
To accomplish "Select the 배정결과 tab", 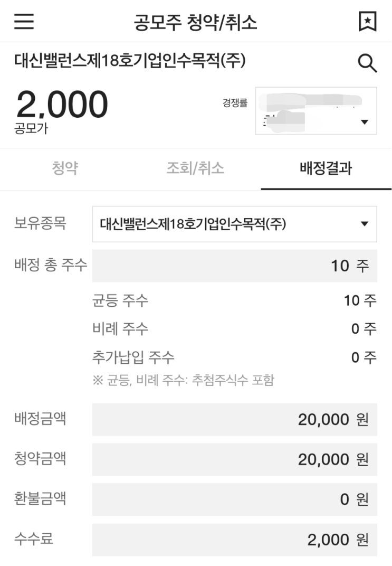I will 326,168.
